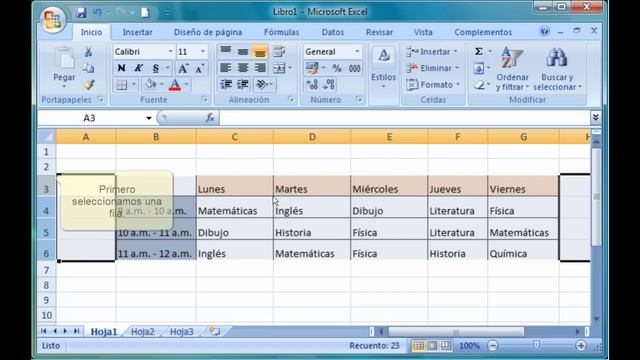Switch to the Datos tab
Image resolution: width=640 pixels, height=360 pixels.
pyautogui.click(x=333, y=32)
